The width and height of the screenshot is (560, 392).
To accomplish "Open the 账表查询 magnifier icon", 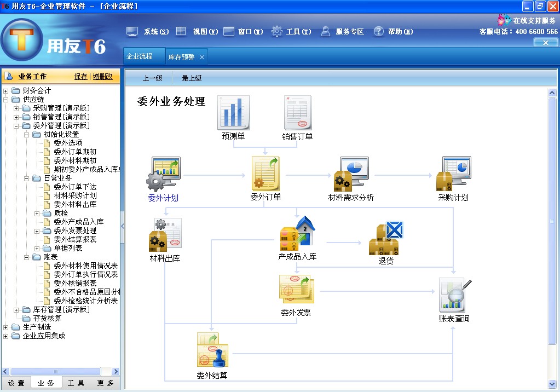I will (455, 296).
